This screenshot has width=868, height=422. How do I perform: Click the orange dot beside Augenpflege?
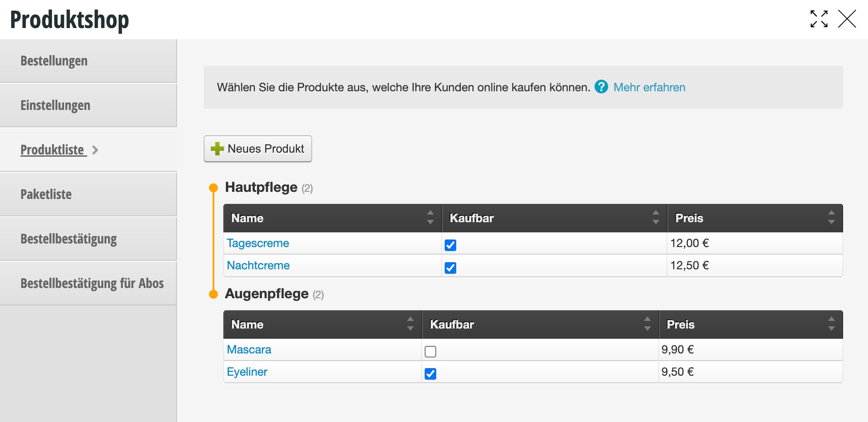click(x=213, y=294)
